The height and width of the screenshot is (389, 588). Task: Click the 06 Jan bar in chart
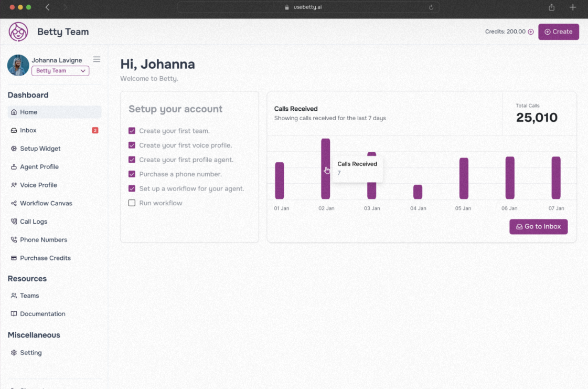(x=510, y=177)
